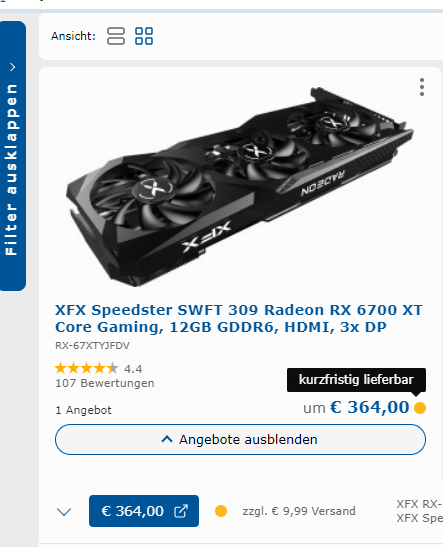Expand the Filter ausklappen side panel

click(13, 156)
